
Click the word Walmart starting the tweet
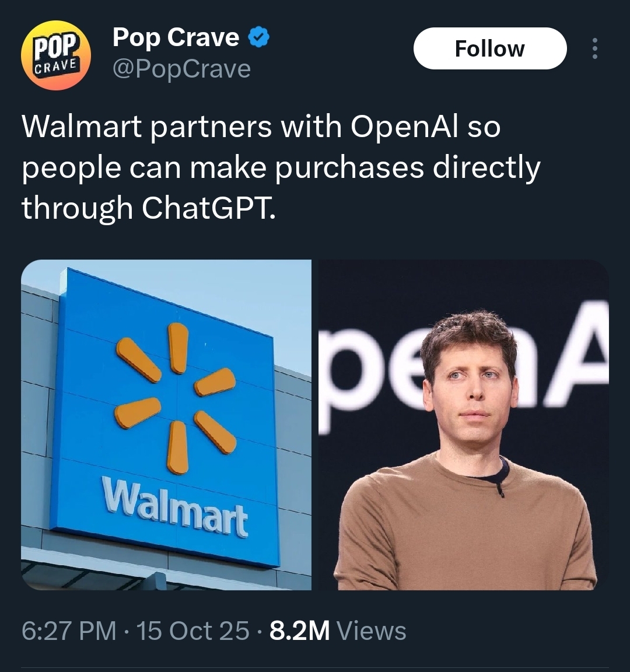click(x=82, y=127)
